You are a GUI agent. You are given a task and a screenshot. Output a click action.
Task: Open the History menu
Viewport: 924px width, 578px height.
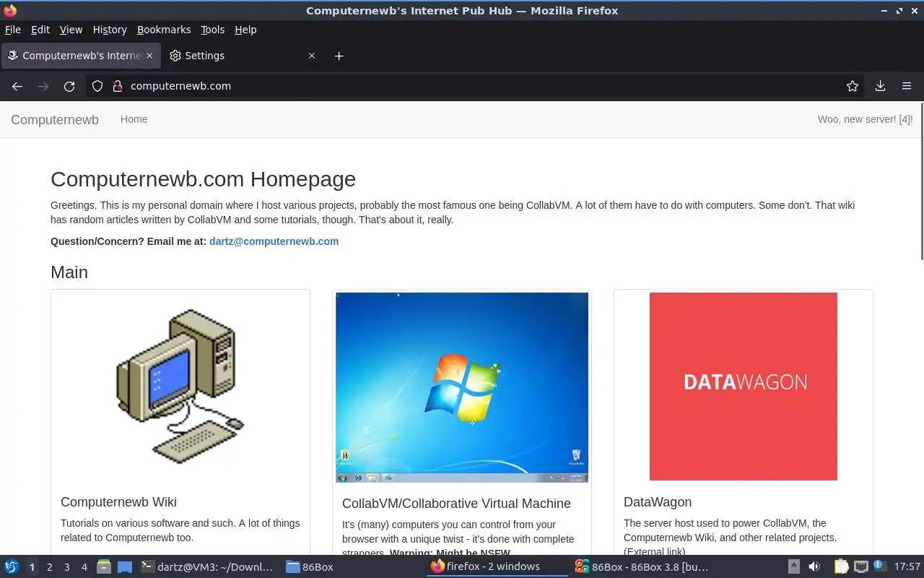[x=110, y=30]
